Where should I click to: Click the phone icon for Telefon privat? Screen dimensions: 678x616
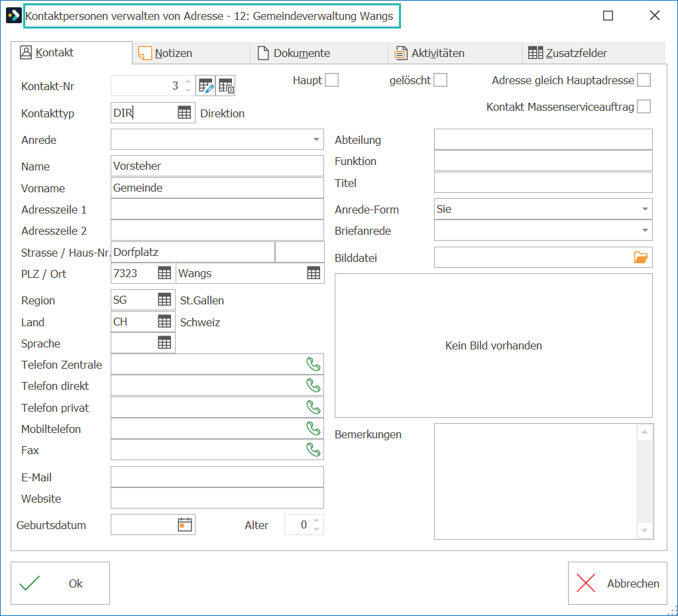pyautogui.click(x=313, y=407)
